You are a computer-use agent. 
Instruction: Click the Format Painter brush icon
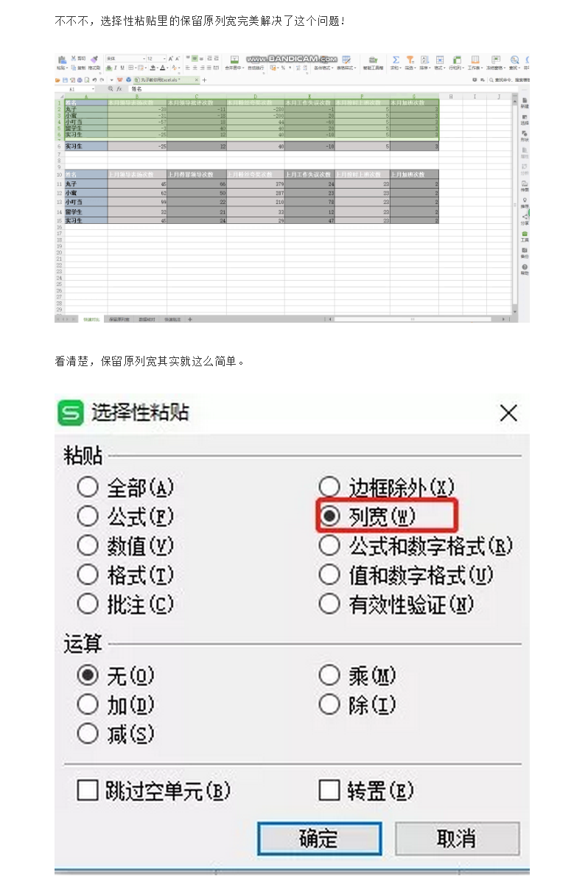94,59
